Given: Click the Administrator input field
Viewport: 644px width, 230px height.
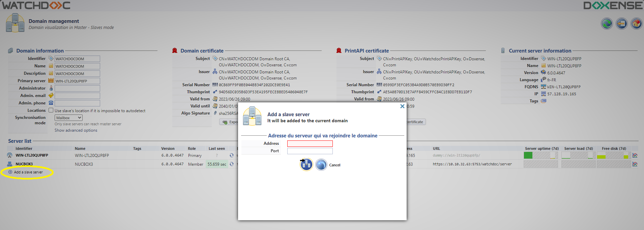Looking at the screenshot, I should tap(77, 89).
